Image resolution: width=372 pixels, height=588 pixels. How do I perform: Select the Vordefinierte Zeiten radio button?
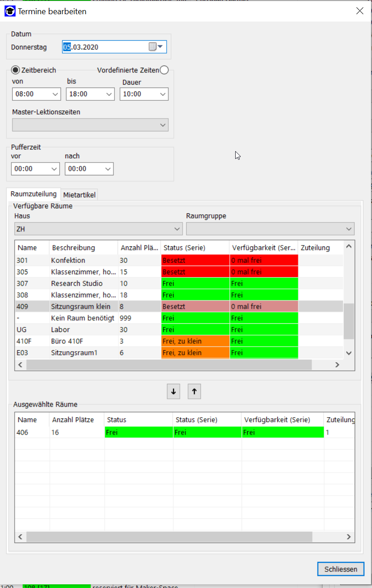coord(164,70)
